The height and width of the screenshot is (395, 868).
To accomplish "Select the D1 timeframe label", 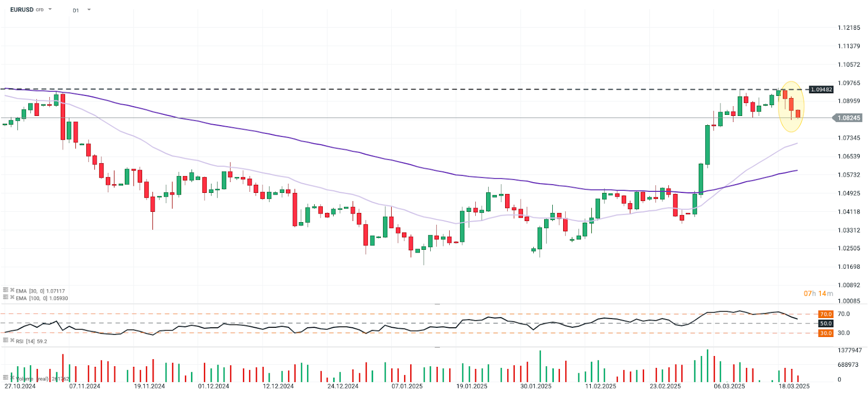I will tap(76, 10).
